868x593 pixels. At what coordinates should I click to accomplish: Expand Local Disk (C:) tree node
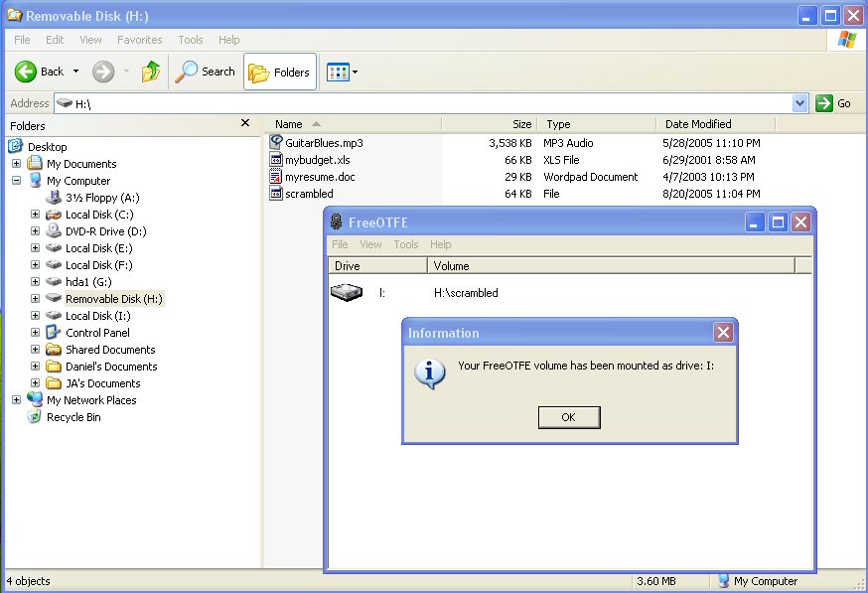36,215
